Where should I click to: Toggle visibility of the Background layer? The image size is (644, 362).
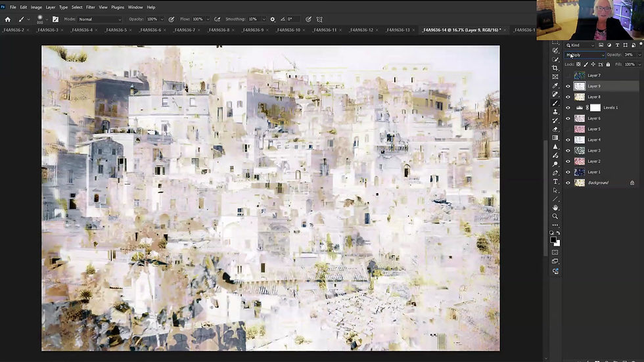(568, 183)
